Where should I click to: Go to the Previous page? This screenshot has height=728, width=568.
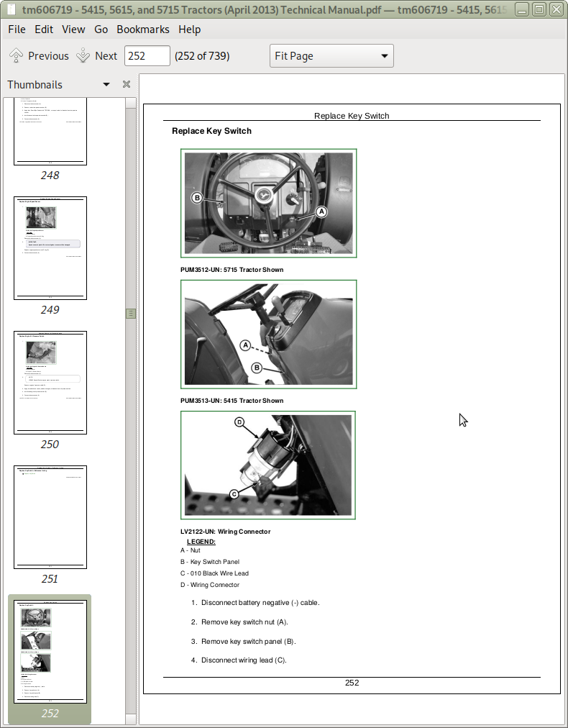pos(39,55)
